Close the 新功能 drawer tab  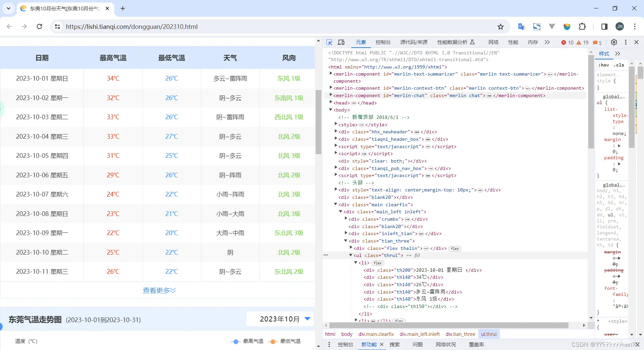[382, 345]
